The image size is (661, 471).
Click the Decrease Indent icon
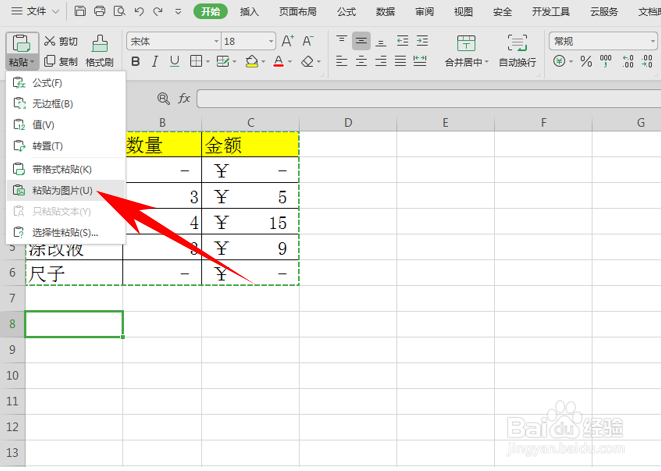coord(403,41)
